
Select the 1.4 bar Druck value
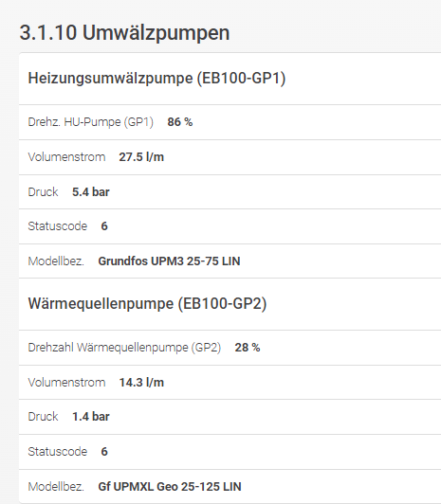(x=91, y=417)
